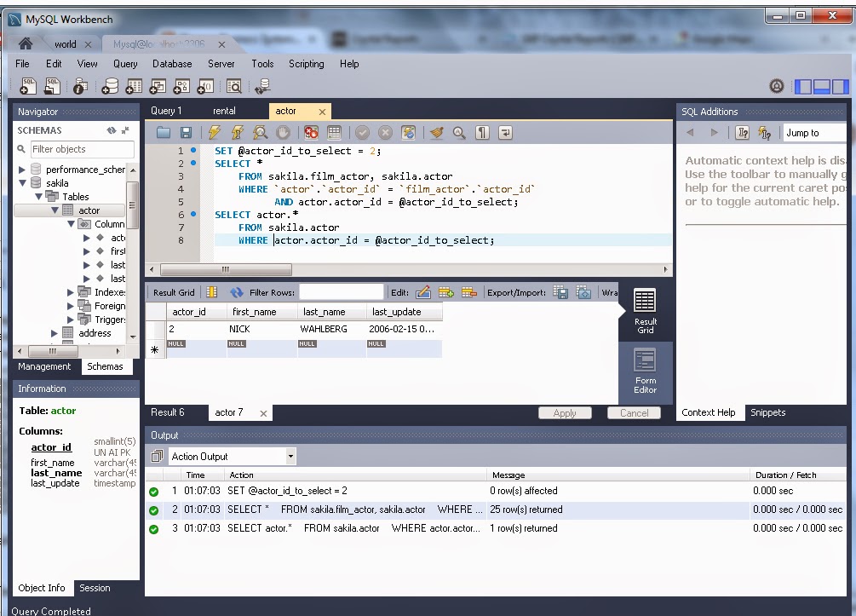Open the Query menu
The height and width of the screenshot is (616, 856).
tap(125, 64)
